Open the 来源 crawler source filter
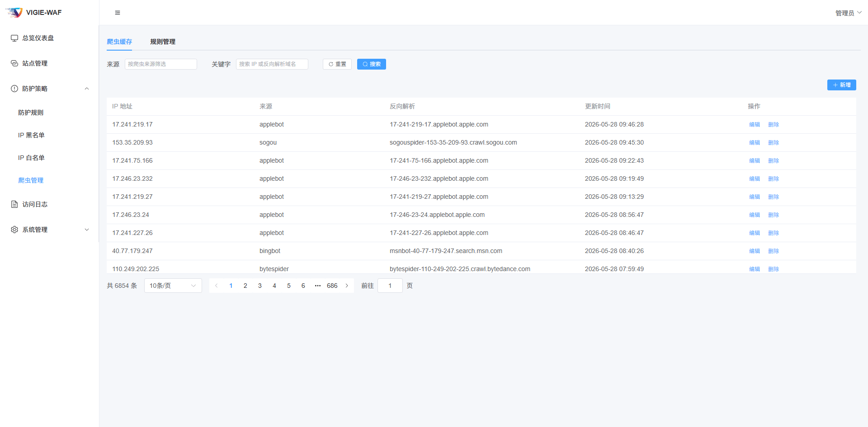Screen dimensions: 868x427 tap(161, 64)
